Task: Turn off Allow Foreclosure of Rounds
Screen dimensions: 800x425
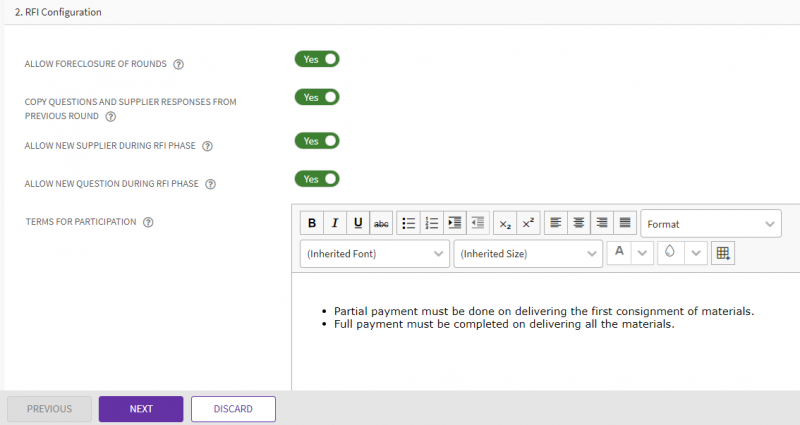Action: (317, 59)
